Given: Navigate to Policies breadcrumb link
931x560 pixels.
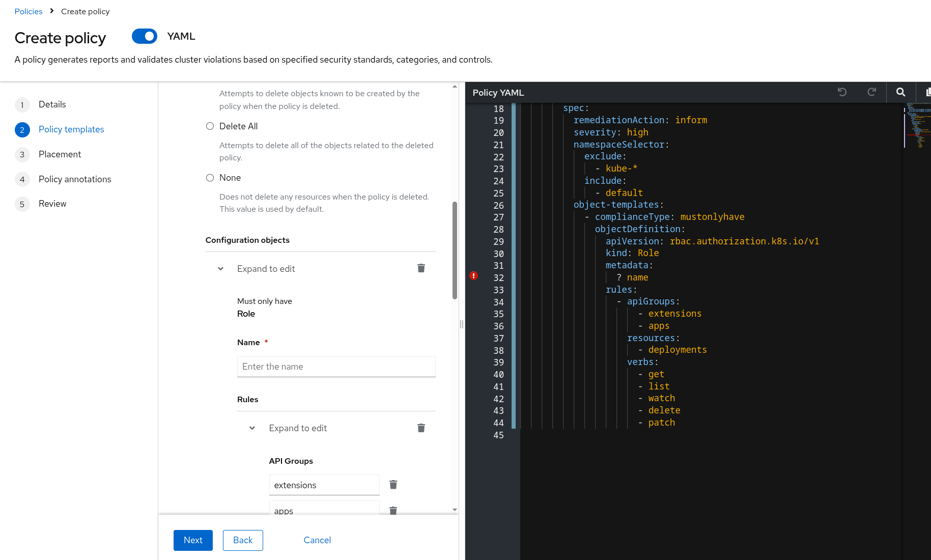Looking at the screenshot, I should [29, 11].
